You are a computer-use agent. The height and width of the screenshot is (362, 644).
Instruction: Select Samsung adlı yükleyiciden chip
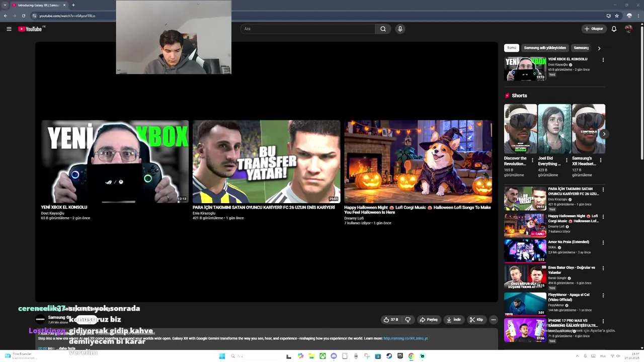click(x=545, y=48)
